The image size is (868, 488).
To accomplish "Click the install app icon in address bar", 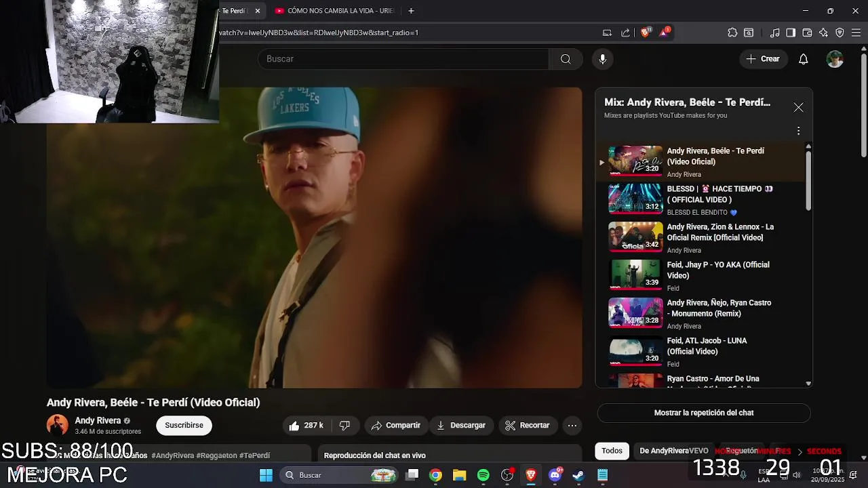I will [x=608, y=33].
